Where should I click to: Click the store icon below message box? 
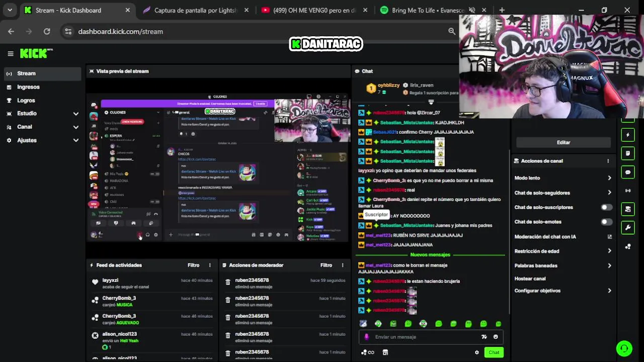pyautogui.click(x=385, y=352)
